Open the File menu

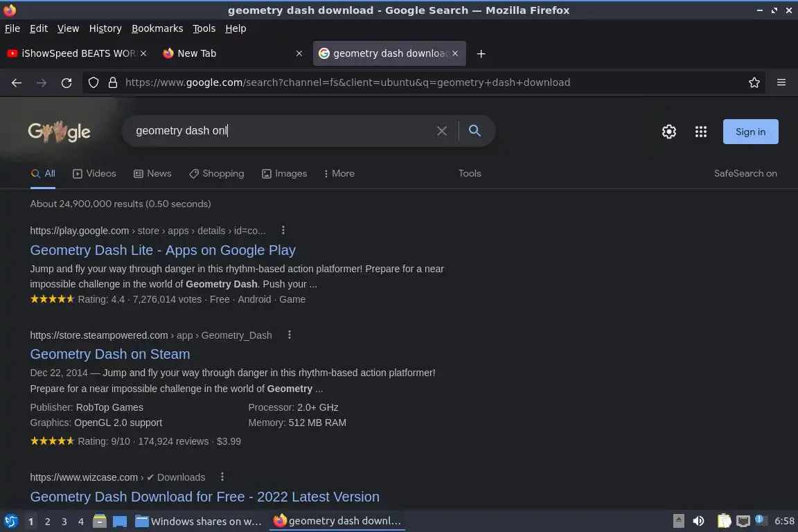coord(12,28)
